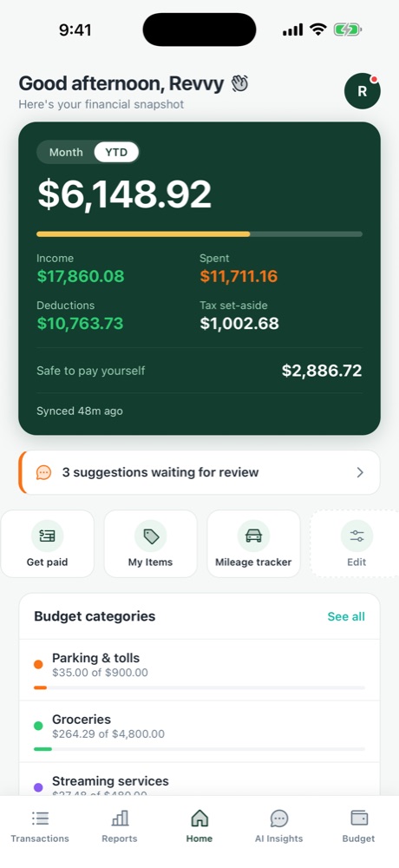The image size is (399, 868).
Task: Tap the Mileage tracker label
Action: point(253,562)
